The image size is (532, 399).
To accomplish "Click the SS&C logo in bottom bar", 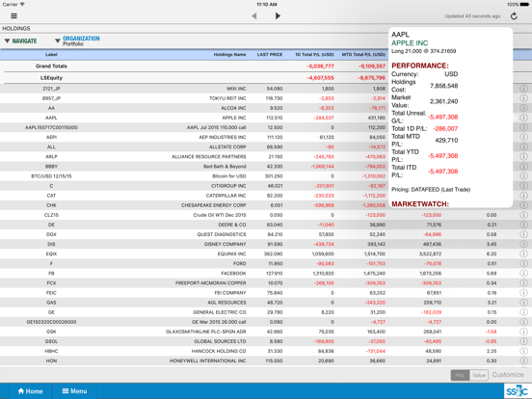I will (x=517, y=391).
